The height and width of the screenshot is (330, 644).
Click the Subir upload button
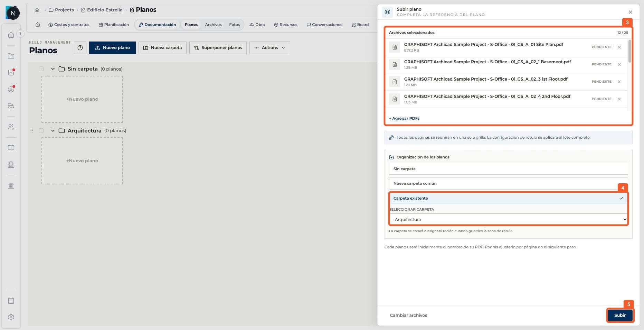(620, 315)
